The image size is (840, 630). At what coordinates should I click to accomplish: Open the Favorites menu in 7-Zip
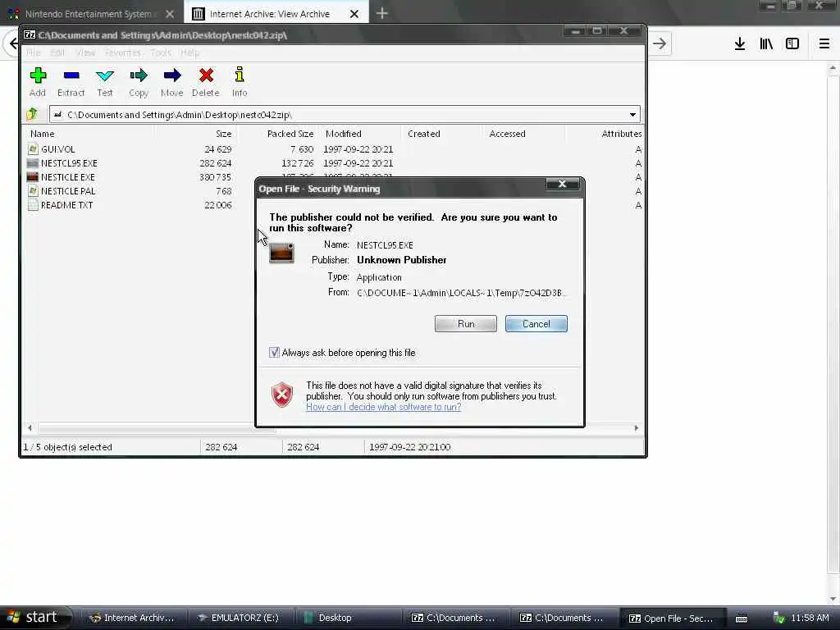click(123, 52)
